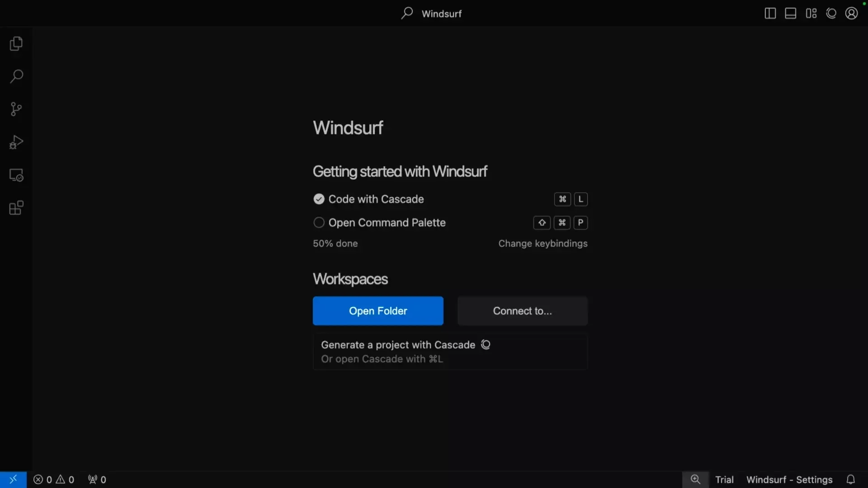The height and width of the screenshot is (488, 868).
Task: Click the zoom magnifier in status bar
Action: (x=696, y=479)
